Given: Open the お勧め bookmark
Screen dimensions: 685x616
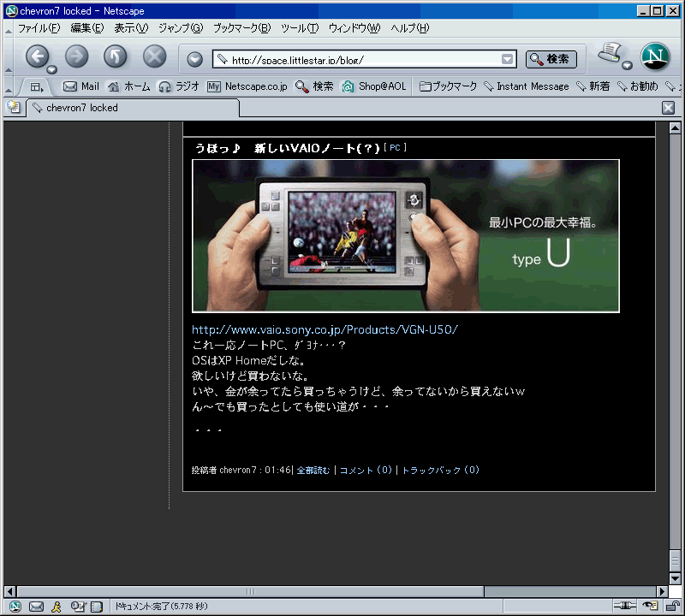Looking at the screenshot, I should pyautogui.click(x=637, y=86).
